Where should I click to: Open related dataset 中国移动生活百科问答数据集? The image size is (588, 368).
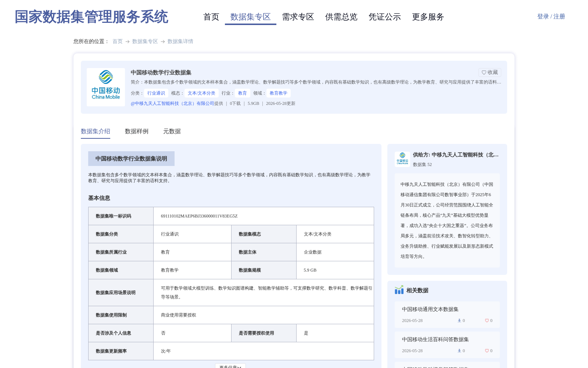click(435, 340)
